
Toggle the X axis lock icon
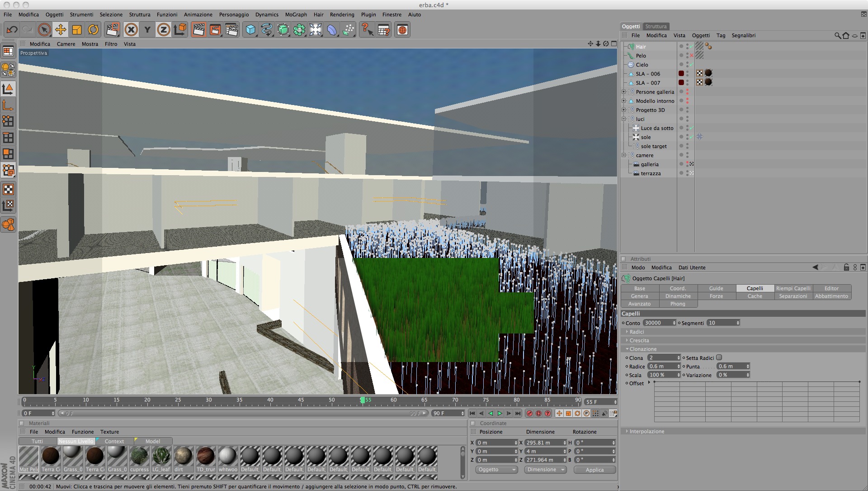click(131, 30)
